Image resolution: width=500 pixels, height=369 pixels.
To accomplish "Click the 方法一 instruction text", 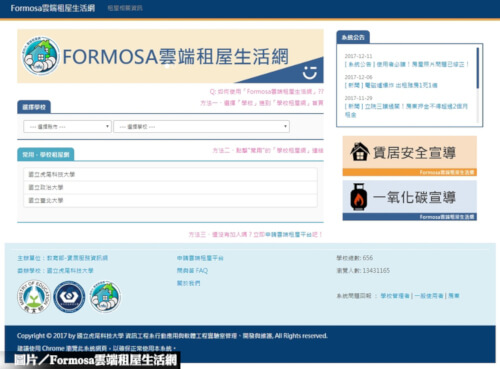I will (262, 103).
